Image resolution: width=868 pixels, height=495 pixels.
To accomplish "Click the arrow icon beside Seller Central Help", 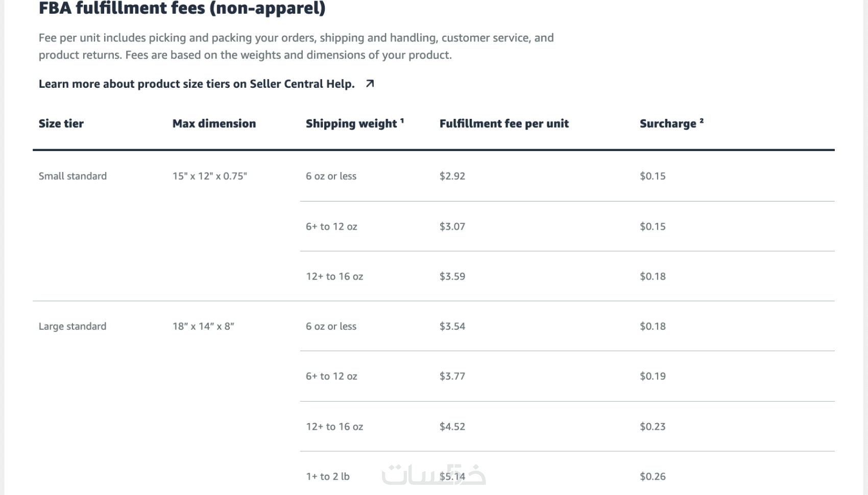I will tap(370, 84).
